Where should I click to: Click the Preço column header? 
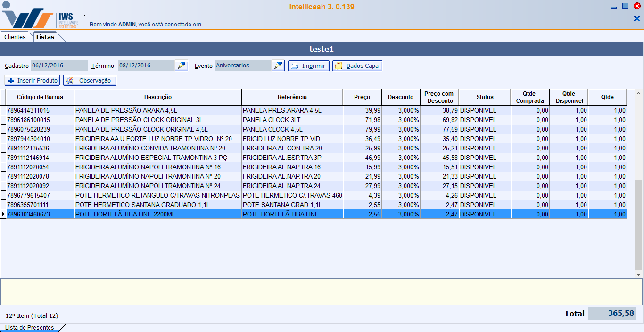click(362, 97)
